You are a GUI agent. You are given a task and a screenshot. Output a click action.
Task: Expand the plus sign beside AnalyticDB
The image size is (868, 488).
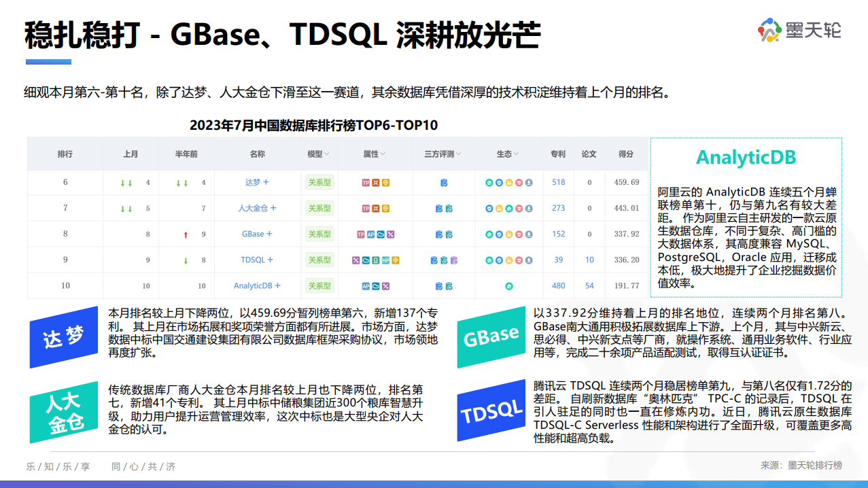click(277, 285)
